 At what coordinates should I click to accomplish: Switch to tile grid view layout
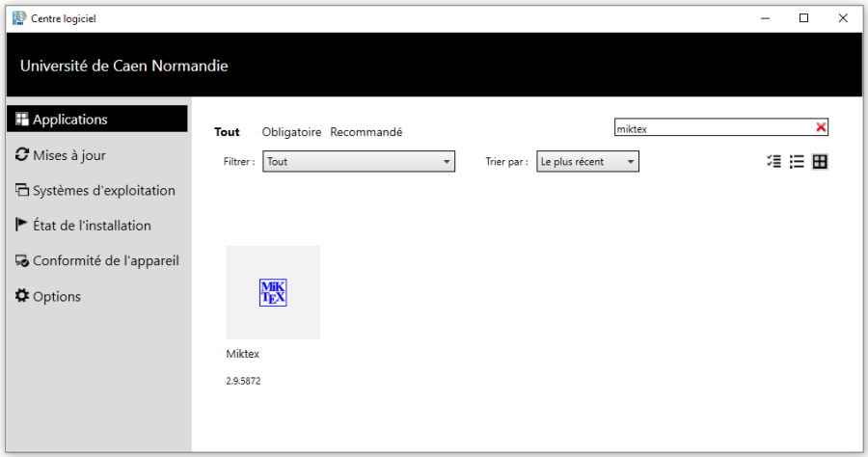coord(820,162)
